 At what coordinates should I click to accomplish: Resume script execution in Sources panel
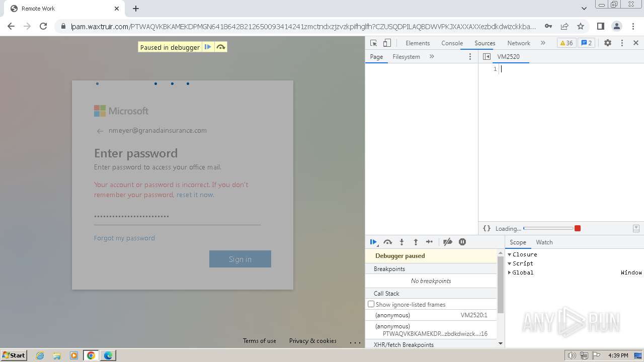374,242
